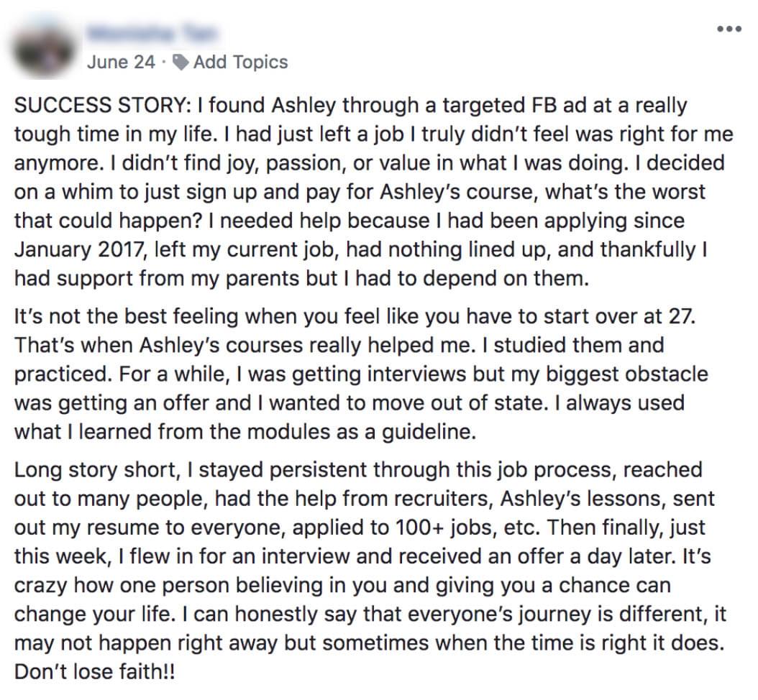
Task: Click the paragraph starting 'It's not the best feeling'
Action: (x=361, y=374)
